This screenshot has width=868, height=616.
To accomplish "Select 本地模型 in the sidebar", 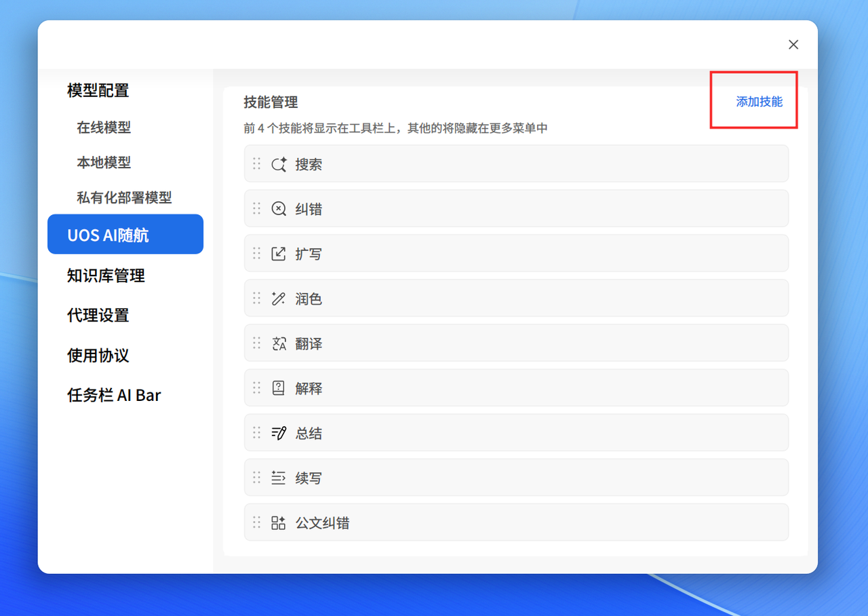I will click(104, 162).
